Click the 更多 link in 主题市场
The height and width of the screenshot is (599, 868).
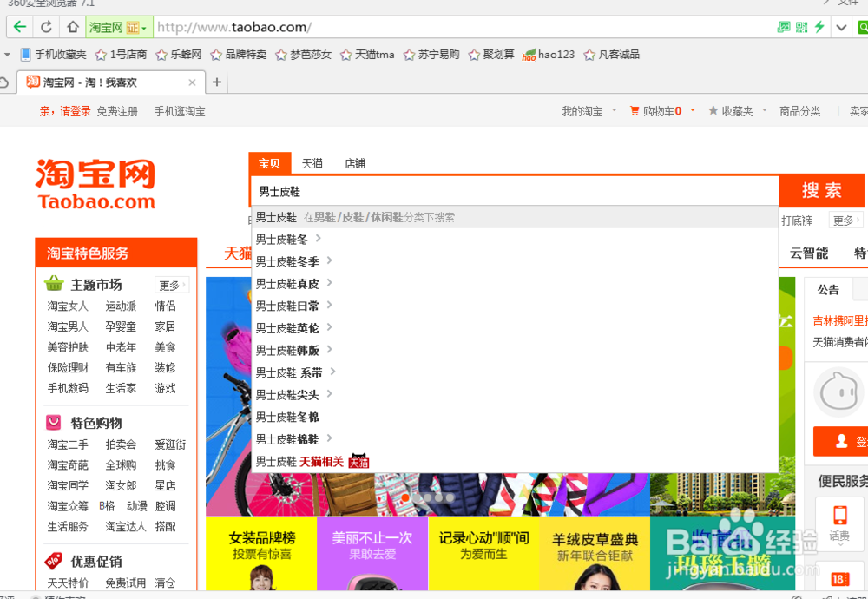(x=171, y=284)
